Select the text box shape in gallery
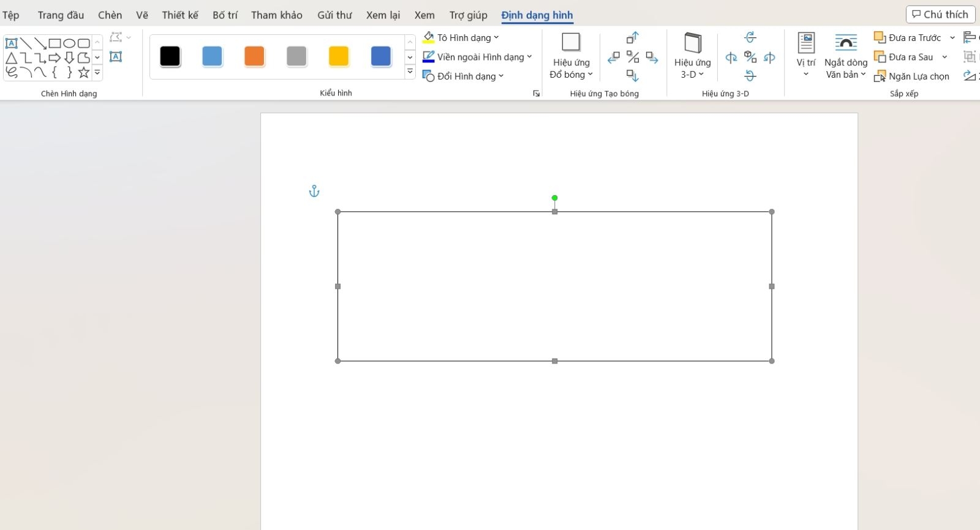The height and width of the screenshot is (530, 980). pyautogui.click(x=11, y=43)
